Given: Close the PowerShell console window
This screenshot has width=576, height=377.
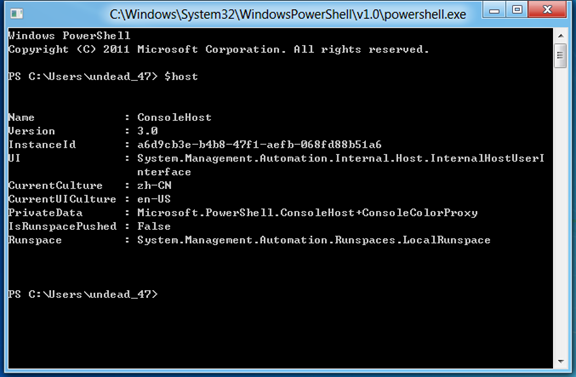Looking at the screenshot, I should pyautogui.click(x=547, y=10).
